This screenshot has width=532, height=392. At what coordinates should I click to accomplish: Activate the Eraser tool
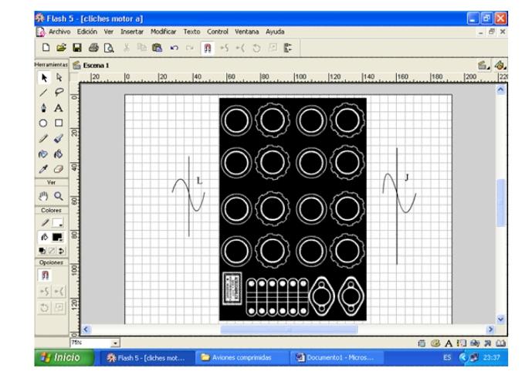pyautogui.click(x=58, y=168)
